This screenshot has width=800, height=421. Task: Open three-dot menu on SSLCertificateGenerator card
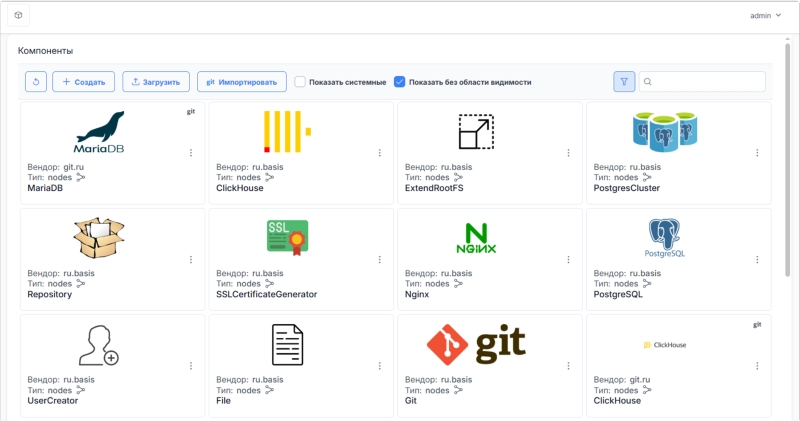coord(380,259)
